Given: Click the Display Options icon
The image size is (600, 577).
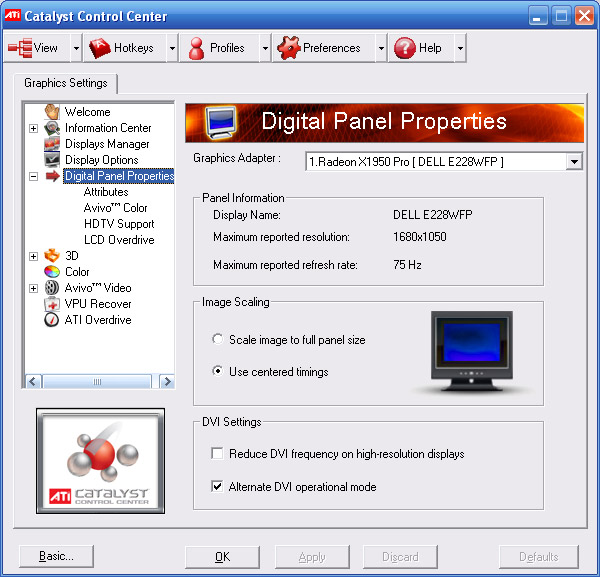Looking at the screenshot, I should click(52, 160).
